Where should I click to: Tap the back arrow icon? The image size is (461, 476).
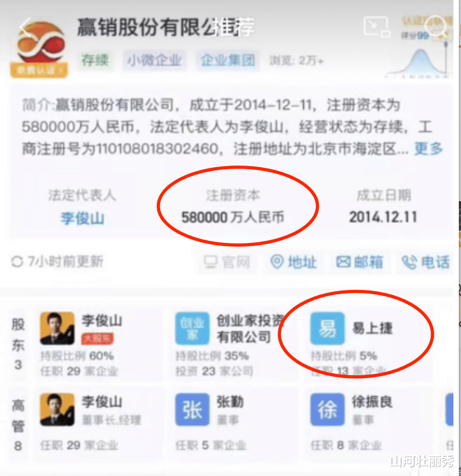[x=25, y=28]
